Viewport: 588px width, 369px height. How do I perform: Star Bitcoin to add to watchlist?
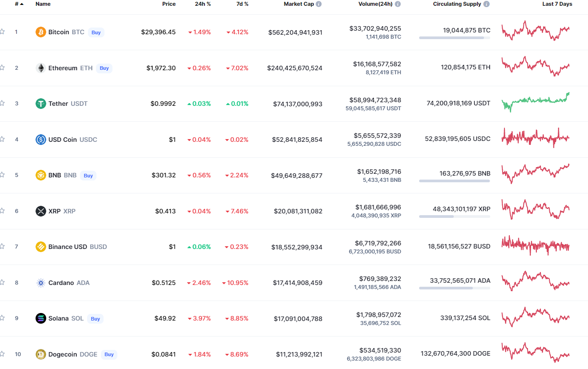tap(2, 32)
